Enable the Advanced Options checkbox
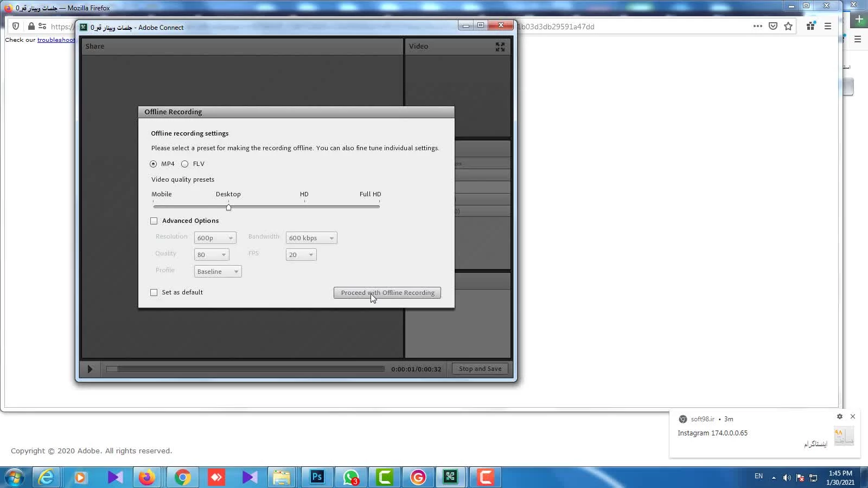The image size is (868, 488). point(154,221)
